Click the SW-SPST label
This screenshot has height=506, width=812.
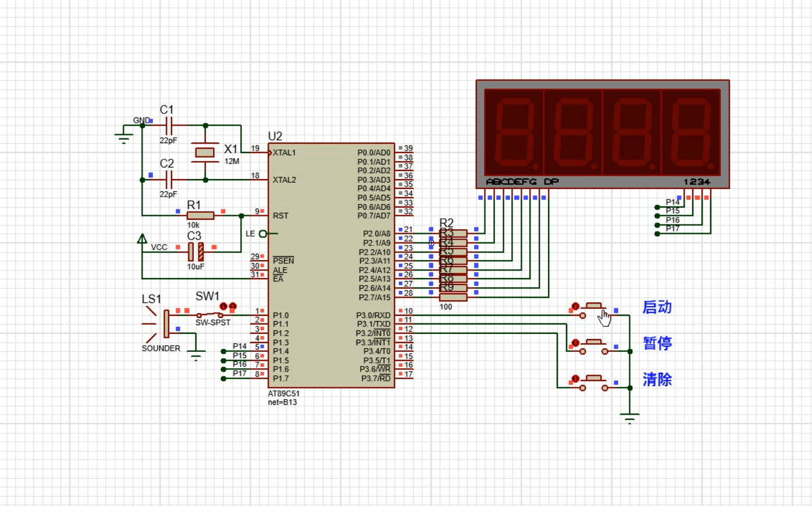click(x=213, y=323)
